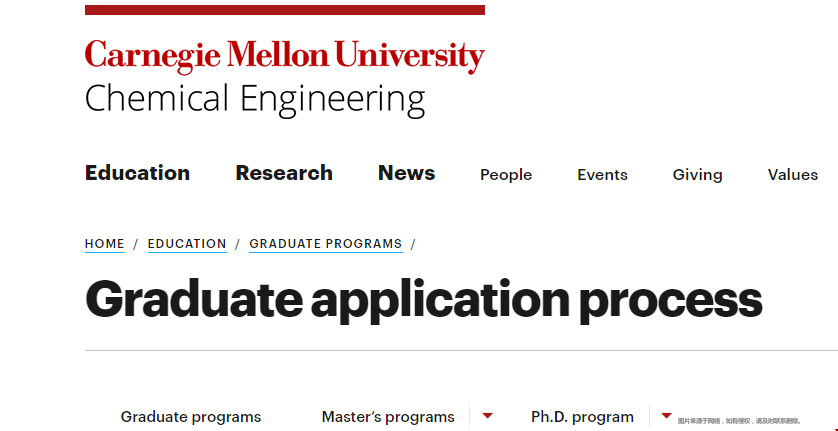838x431 pixels.
Task: Click the Carnegie Mellon University logo
Action: click(284, 56)
